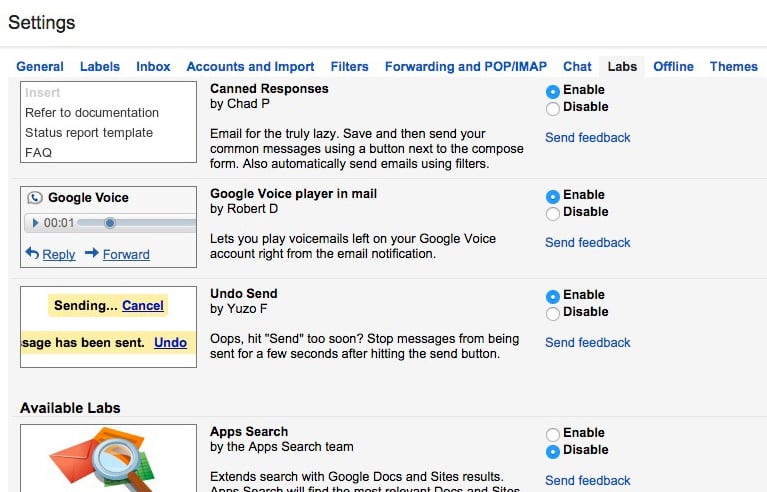The image size is (767, 492).
Task: Open the Offline tab
Action: pyautogui.click(x=673, y=67)
